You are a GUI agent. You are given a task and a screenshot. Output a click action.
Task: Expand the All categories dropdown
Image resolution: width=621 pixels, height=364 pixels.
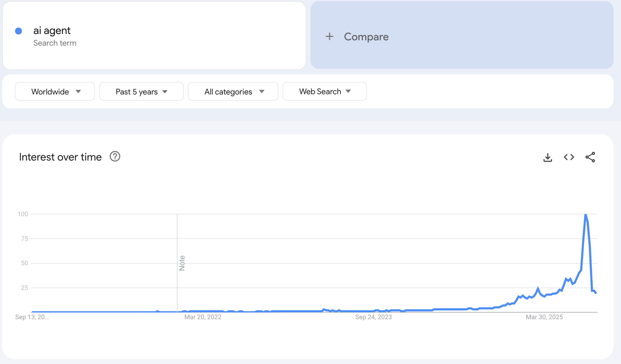pos(233,91)
